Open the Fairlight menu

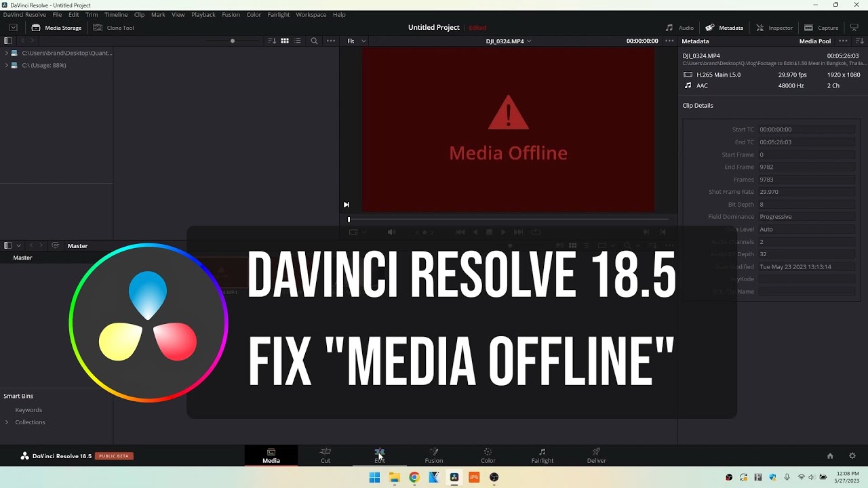pyautogui.click(x=278, y=14)
